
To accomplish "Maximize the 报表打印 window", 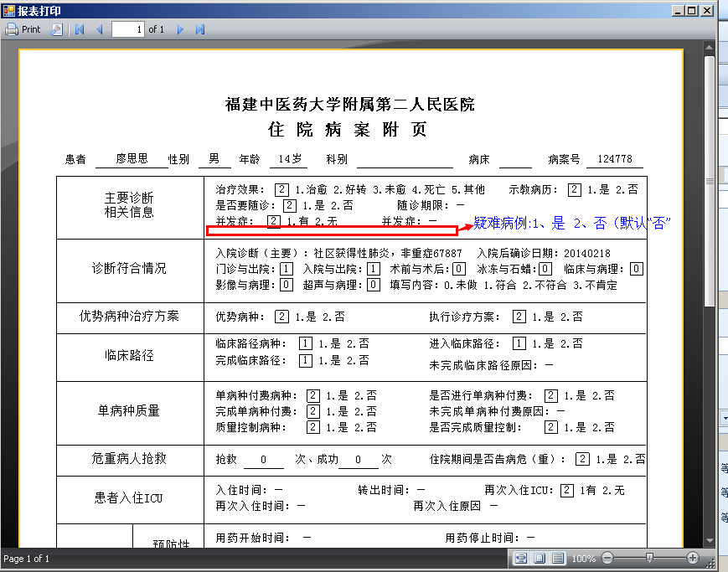I will pyautogui.click(x=692, y=11).
